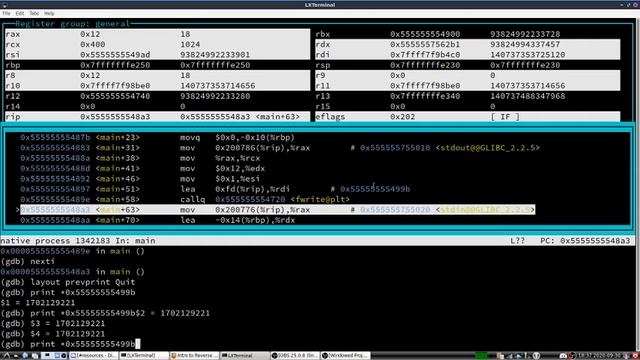640x360 pixels.
Task: Click the taskbar clock
Action: 599,356
